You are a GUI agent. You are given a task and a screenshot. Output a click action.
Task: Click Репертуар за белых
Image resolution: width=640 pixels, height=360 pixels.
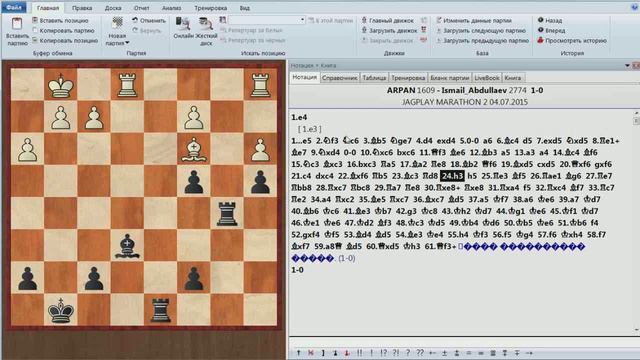pos(251,30)
